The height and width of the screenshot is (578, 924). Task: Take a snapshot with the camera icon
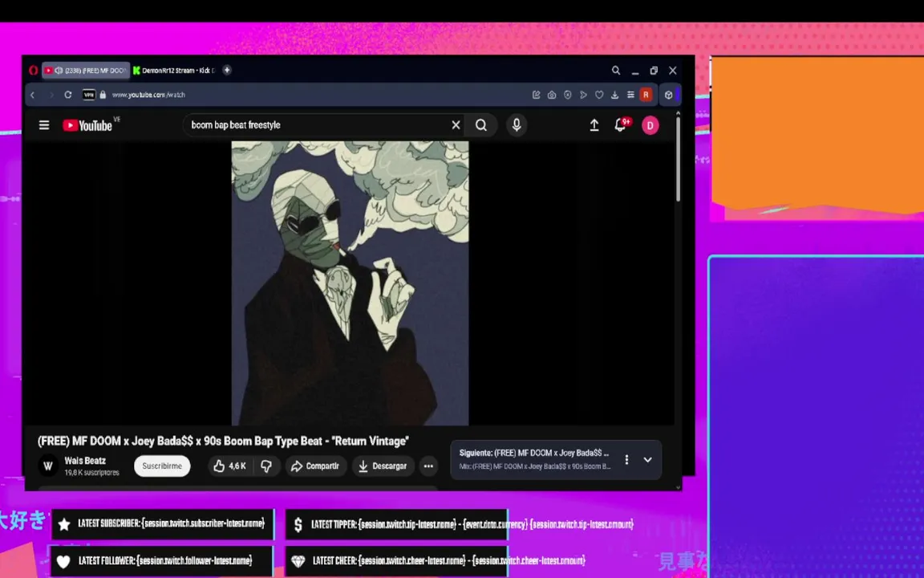[552, 95]
